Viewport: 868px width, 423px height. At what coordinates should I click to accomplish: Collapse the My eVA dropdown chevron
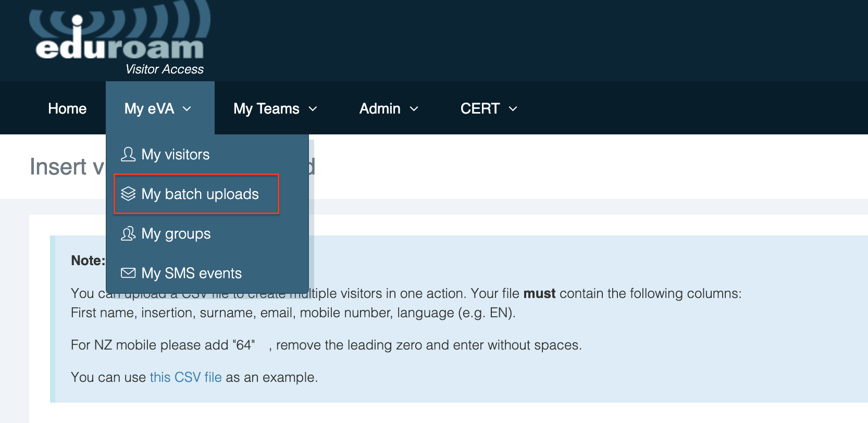(x=187, y=109)
